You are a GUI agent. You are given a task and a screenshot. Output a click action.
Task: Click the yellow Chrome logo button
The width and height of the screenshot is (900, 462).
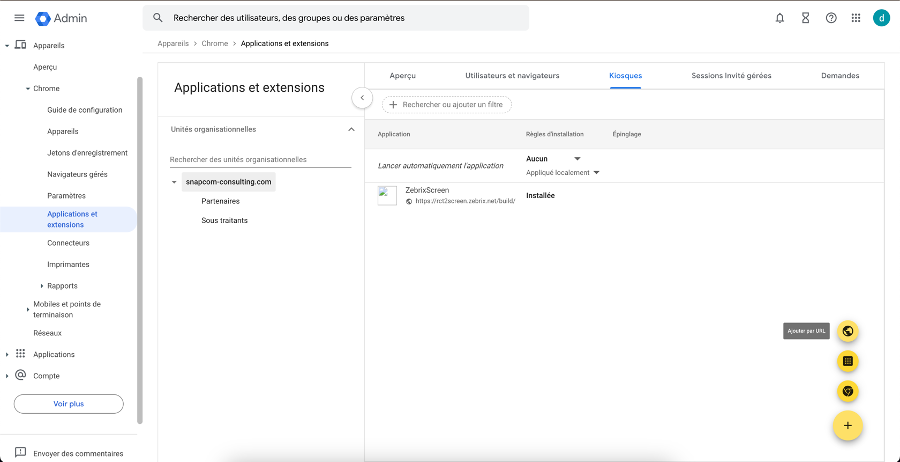(x=848, y=392)
